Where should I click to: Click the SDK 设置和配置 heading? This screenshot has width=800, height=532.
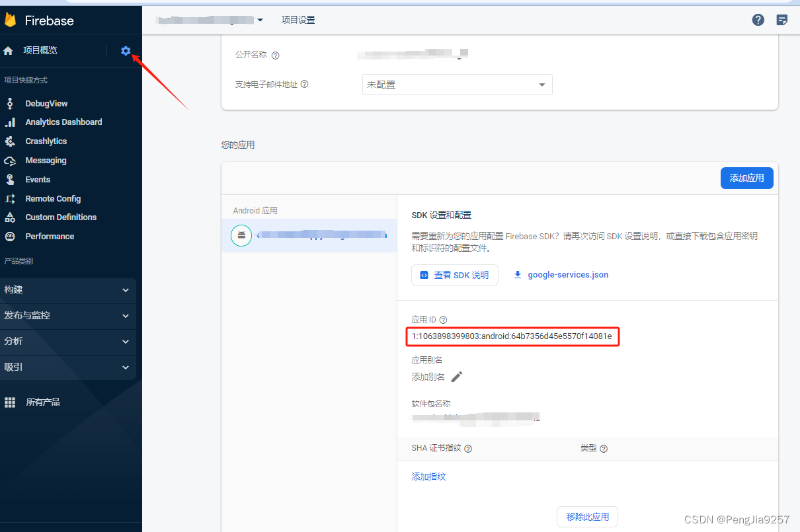pos(441,215)
